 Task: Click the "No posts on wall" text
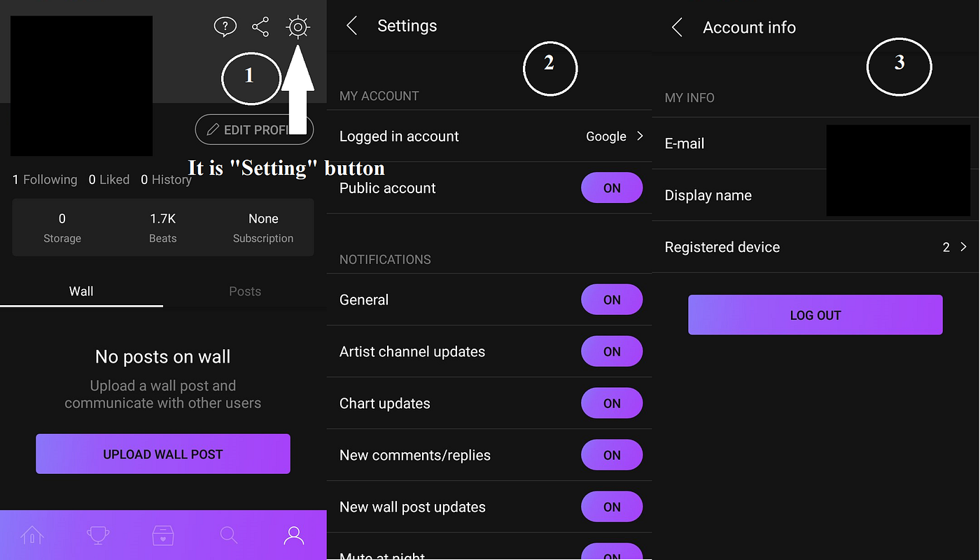pos(163,356)
